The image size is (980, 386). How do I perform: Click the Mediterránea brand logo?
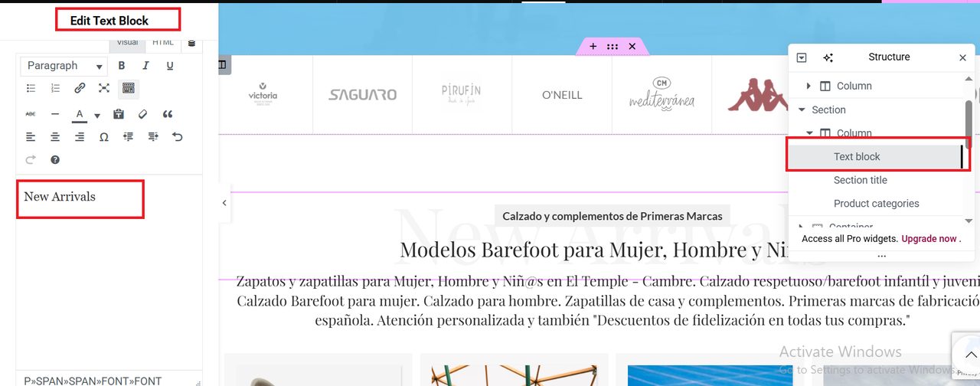[x=661, y=94]
